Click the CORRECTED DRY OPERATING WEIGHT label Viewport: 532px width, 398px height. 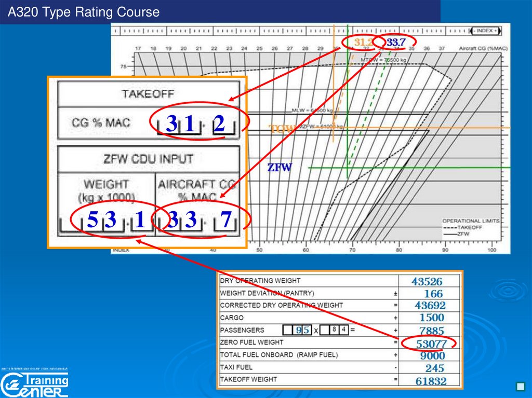click(281, 306)
